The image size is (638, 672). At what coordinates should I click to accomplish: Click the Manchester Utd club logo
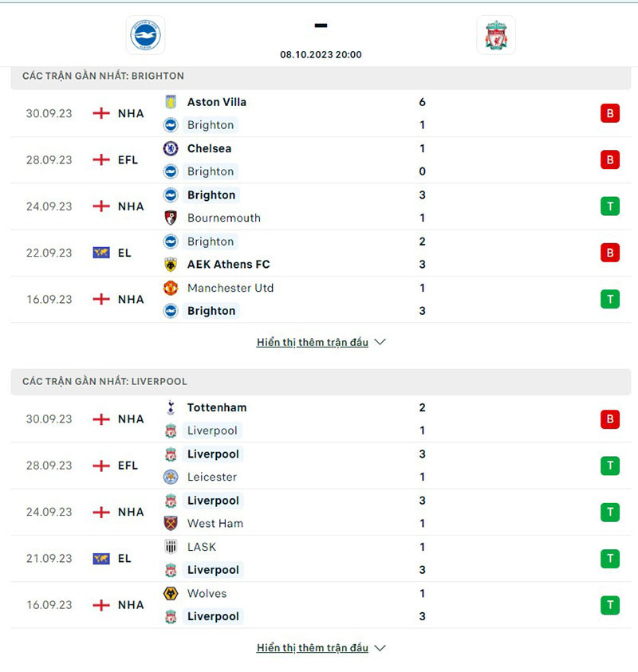(x=171, y=287)
